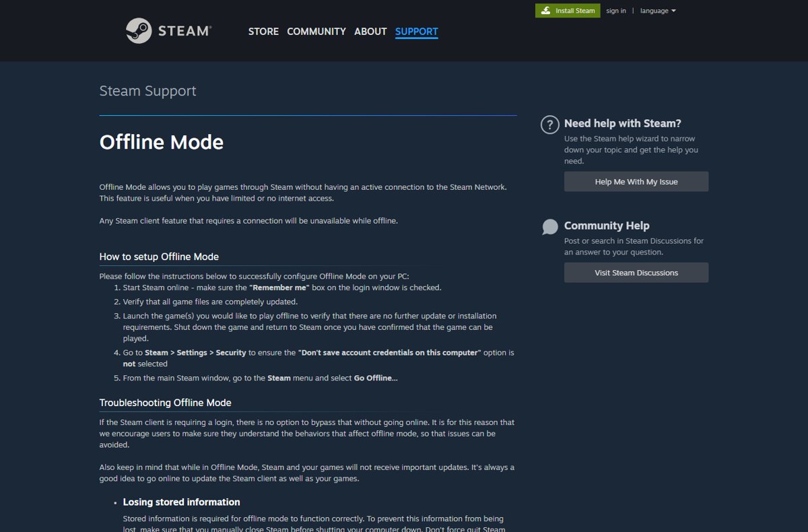The height and width of the screenshot is (532, 808).
Task: Follow the sign in link
Action: click(x=616, y=11)
